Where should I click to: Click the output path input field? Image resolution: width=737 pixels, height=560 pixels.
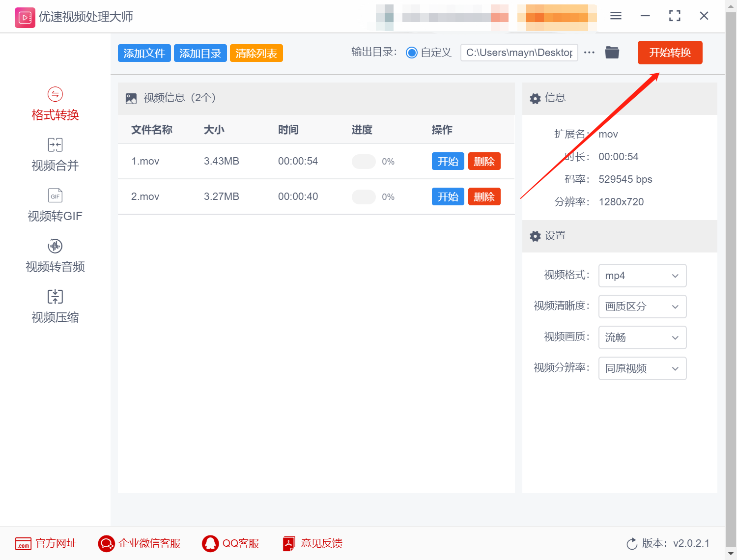pyautogui.click(x=519, y=53)
